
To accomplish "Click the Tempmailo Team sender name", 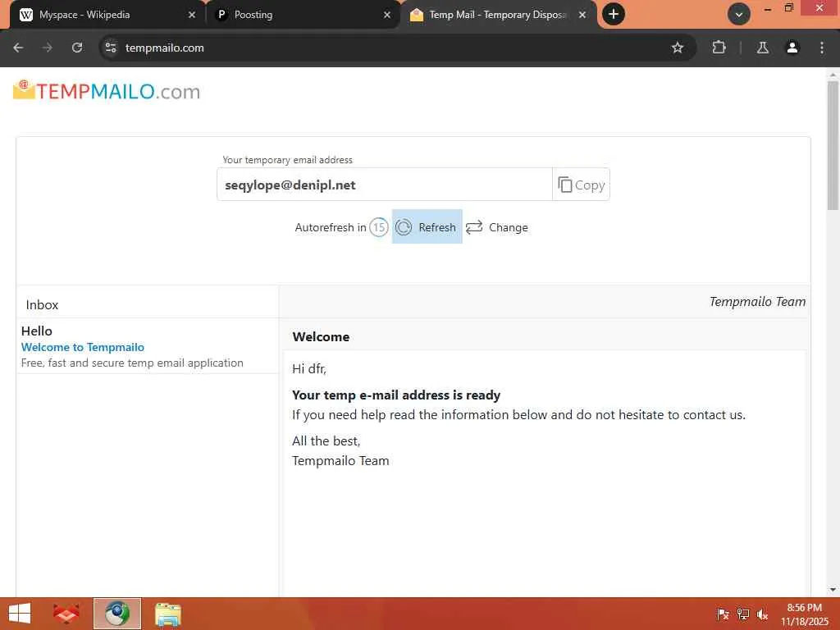I will (757, 302).
